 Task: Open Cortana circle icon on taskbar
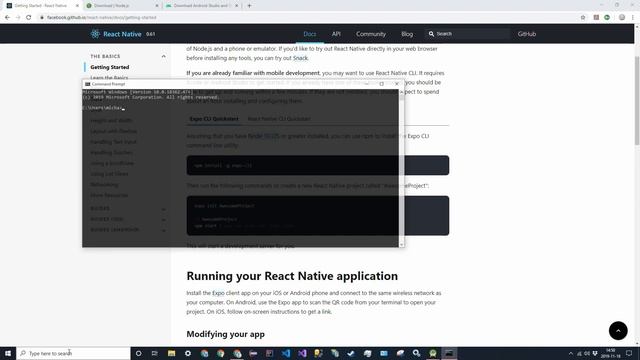point(138,353)
